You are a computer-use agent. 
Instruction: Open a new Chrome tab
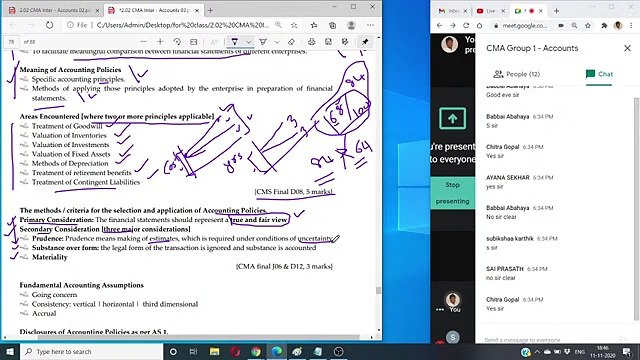tap(556, 11)
